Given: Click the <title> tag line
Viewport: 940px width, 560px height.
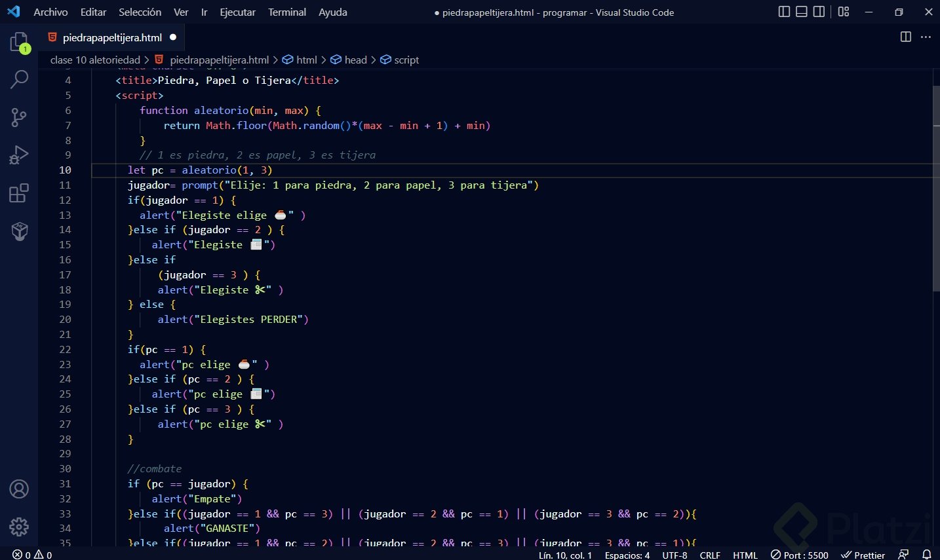Looking at the screenshot, I should tap(227, 81).
